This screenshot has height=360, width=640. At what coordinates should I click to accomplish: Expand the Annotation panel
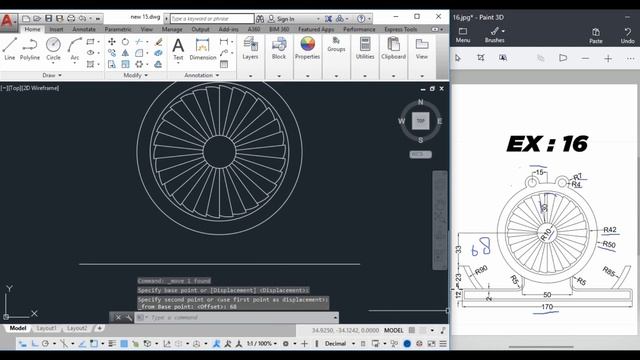(x=202, y=76)
